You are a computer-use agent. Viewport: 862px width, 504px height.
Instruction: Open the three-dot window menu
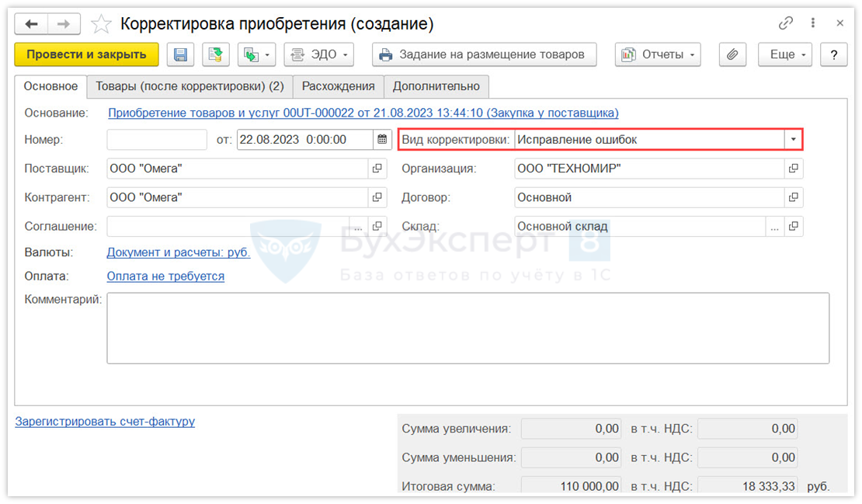pyautogui.click(x=813, y=23)
